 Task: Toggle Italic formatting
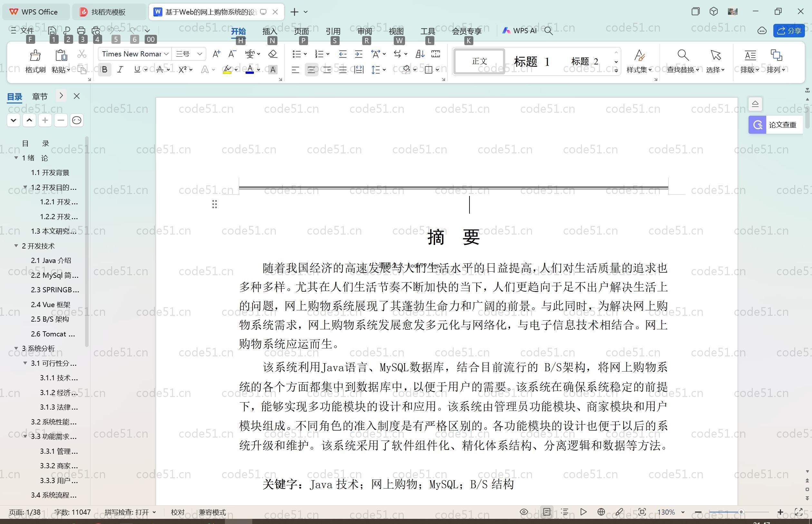(x=120, y=70)
